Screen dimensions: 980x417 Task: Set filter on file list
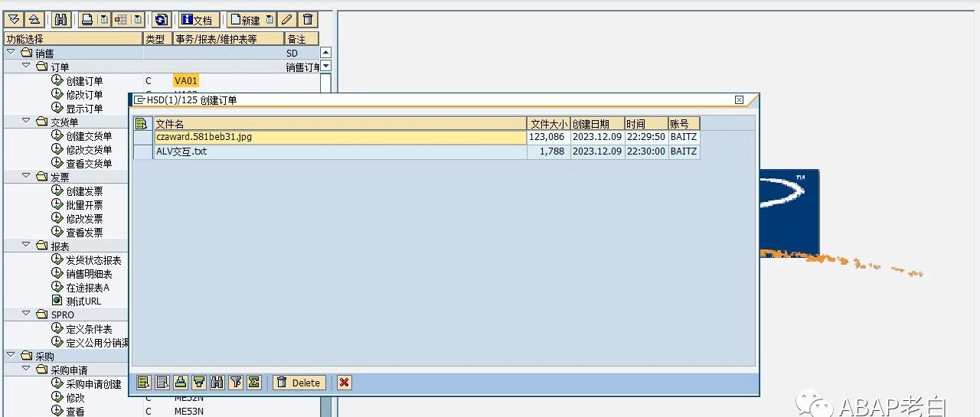[236, 383]
